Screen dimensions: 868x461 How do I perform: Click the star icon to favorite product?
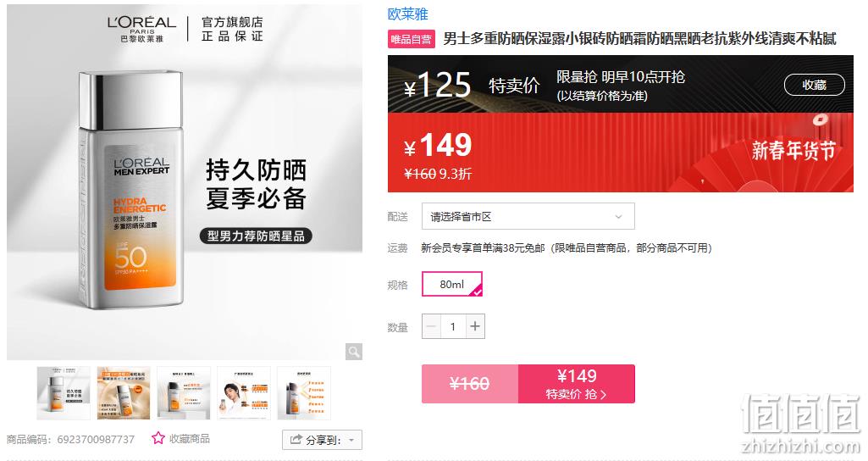tap(158, 438)
